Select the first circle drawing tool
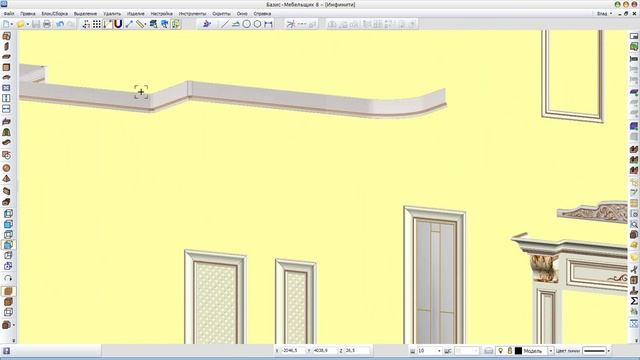Viewport: 640px width, 360px height. click(247, 24)
